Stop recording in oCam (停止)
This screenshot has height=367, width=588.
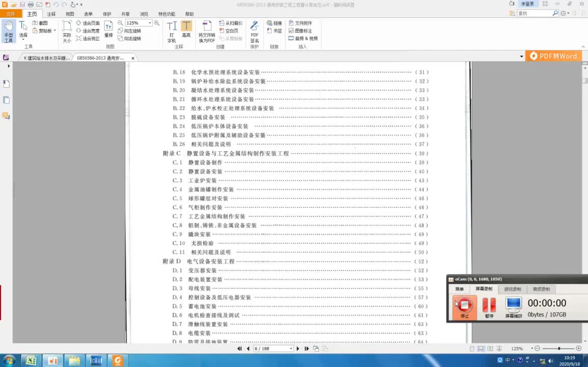click(x=464, y=307)
